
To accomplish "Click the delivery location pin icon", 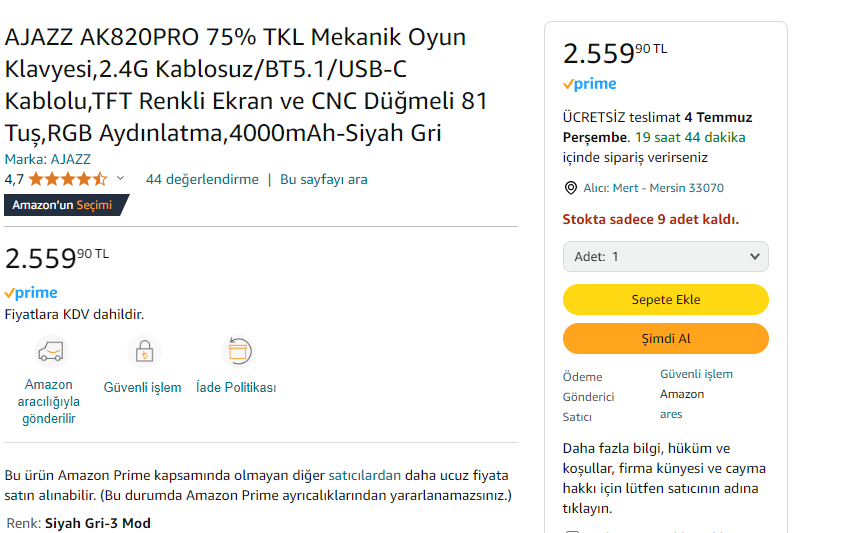I will point(571,188).
